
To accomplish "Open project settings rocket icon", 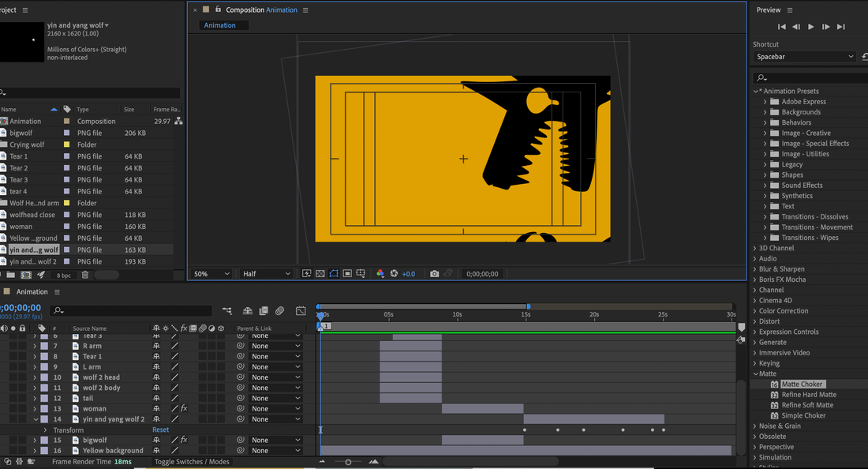I will [x=42, y=275].
